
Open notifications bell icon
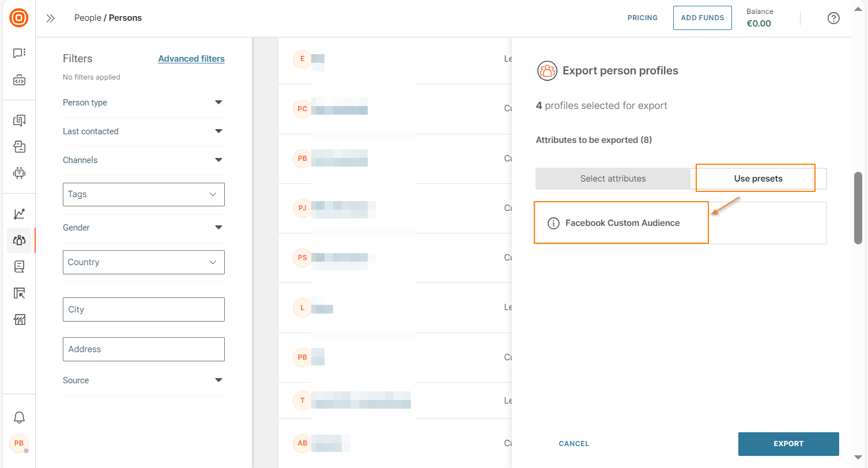19,417
